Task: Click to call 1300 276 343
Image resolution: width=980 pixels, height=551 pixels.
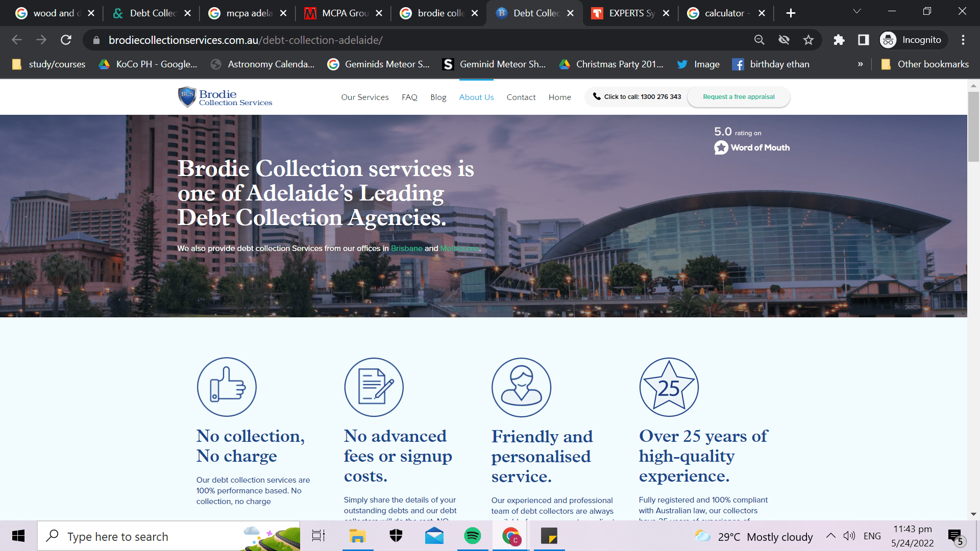Action: pyautogui.click(x=637, y=97)
